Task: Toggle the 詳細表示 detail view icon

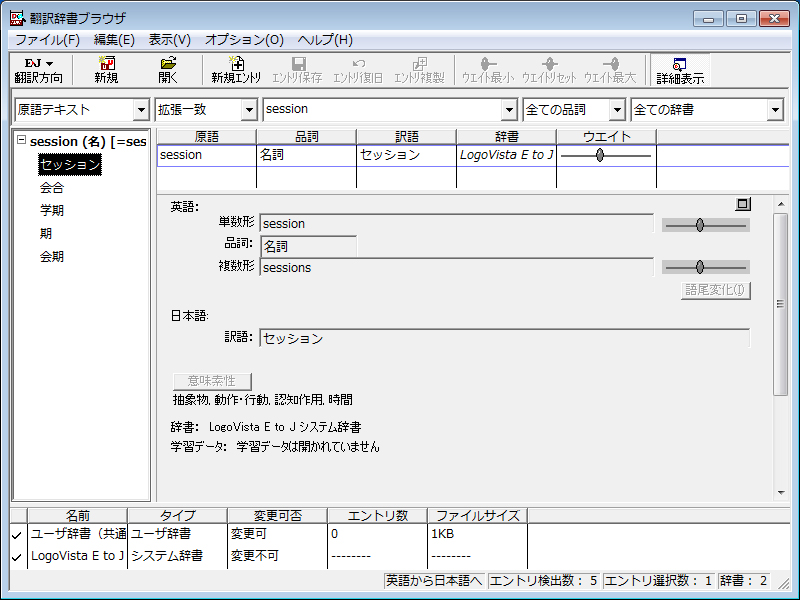Action: coord(679,64)
